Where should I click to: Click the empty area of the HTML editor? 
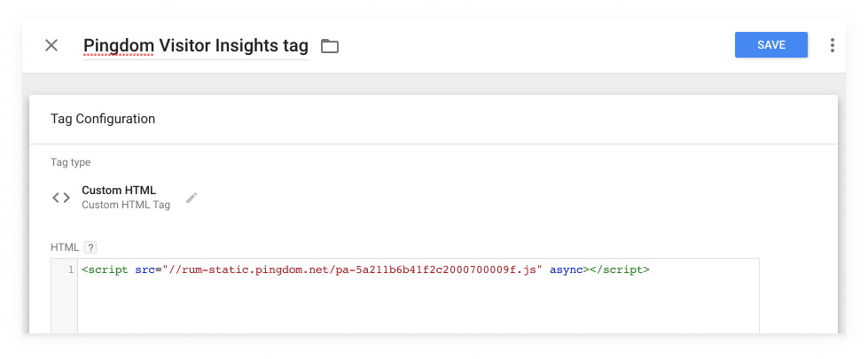tap(418, 307)
